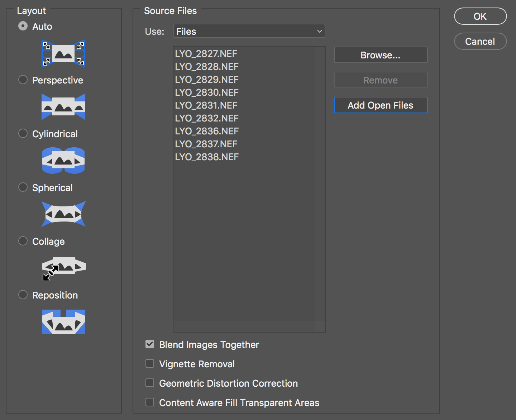516x420 pixels.
Task: Click the Perspective layout preview icon
Action: (x=63, y=107)
